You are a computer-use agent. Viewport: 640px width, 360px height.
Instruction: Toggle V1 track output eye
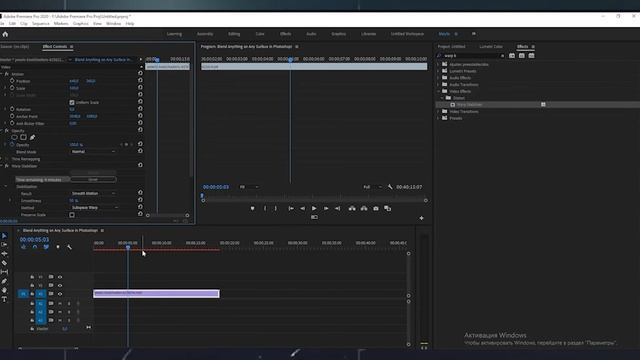60,294
